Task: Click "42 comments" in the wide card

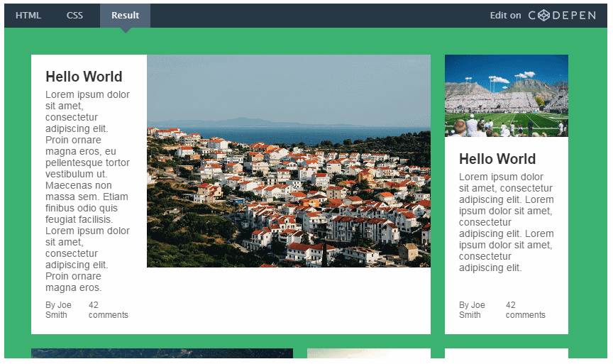Action: point(109,310)
